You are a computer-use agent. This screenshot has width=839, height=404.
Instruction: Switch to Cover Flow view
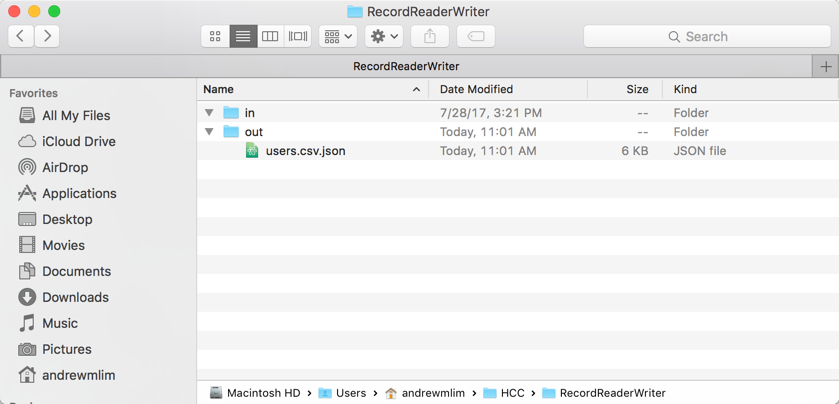298,36
